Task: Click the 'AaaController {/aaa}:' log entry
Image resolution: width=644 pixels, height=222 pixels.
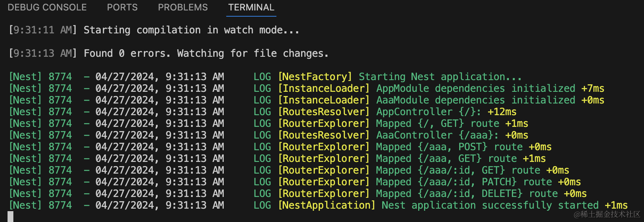Action: tap(437, 135)
